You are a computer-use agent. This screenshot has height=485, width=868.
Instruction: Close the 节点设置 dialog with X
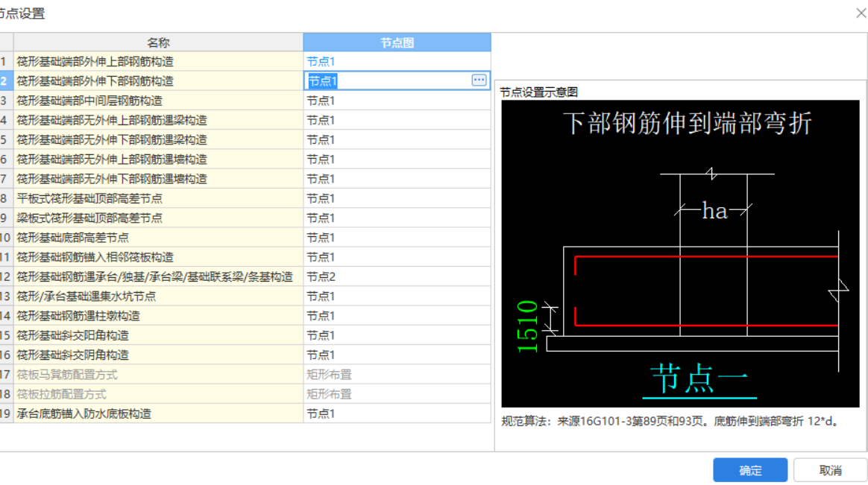coord(861,13)
